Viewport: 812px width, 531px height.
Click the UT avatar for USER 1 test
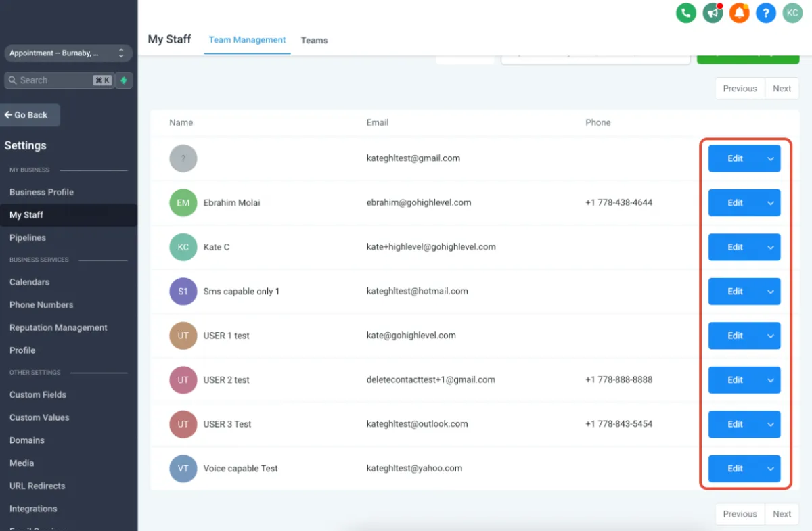[x=183, y=336]
